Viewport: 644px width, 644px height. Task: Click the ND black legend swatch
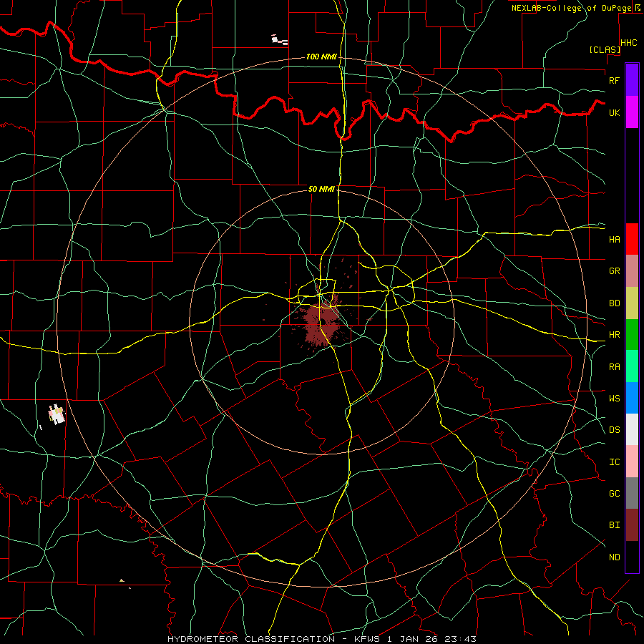tap(632, 557)
